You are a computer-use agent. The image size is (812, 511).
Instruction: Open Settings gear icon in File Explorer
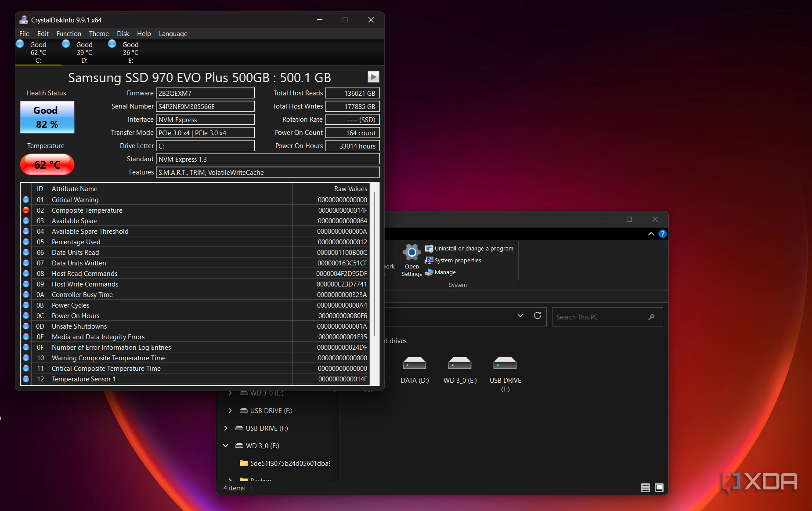coord(412,252)
